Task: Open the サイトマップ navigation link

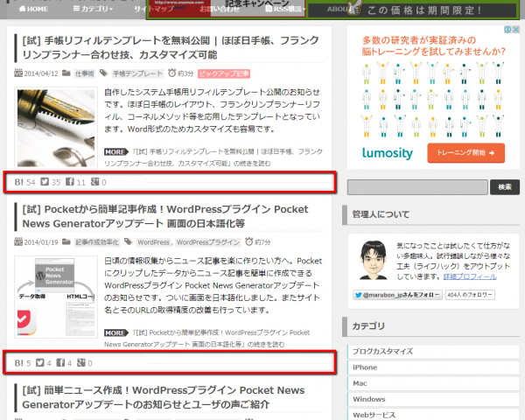Action: click(x=154, y=9)
